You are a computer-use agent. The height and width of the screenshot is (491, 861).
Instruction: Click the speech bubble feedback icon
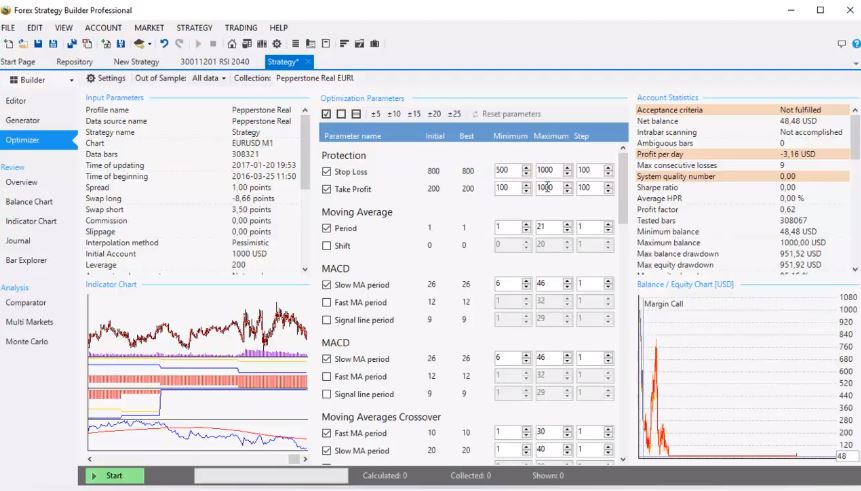(841, 44)
